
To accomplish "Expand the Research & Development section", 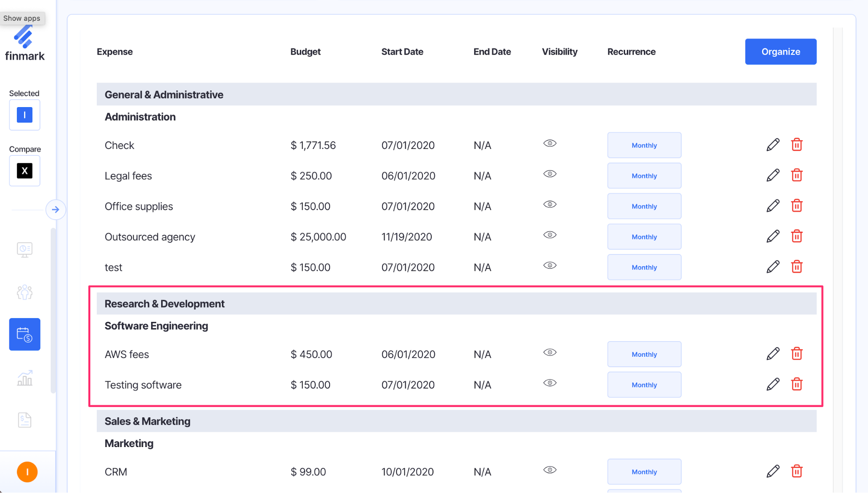I will [x=165, y=303].
